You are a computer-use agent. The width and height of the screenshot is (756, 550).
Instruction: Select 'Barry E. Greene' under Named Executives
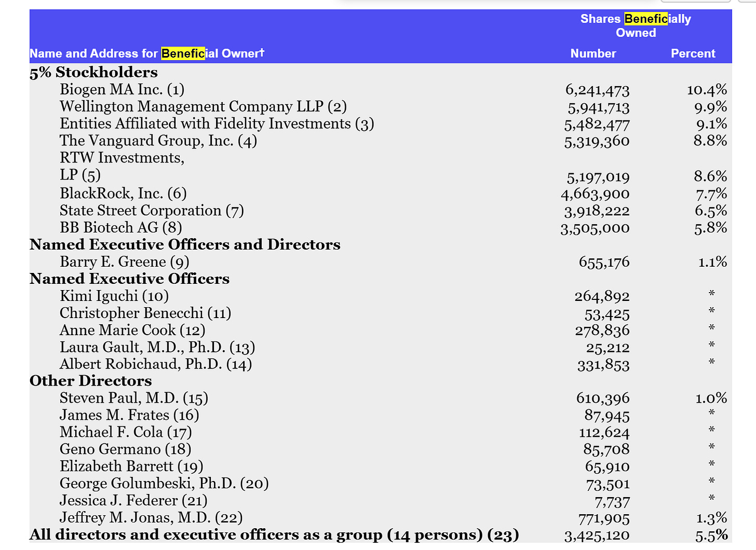coord(125,262)
